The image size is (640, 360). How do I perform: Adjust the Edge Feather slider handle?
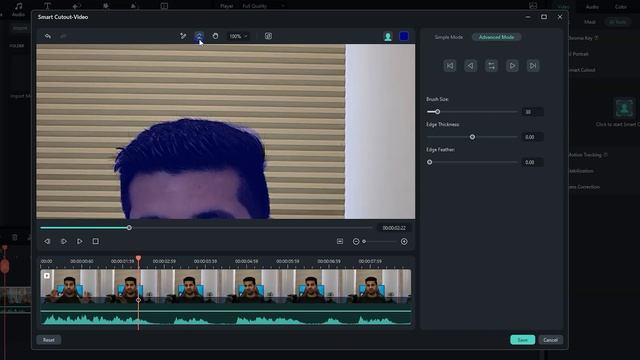tap(429, 162)
